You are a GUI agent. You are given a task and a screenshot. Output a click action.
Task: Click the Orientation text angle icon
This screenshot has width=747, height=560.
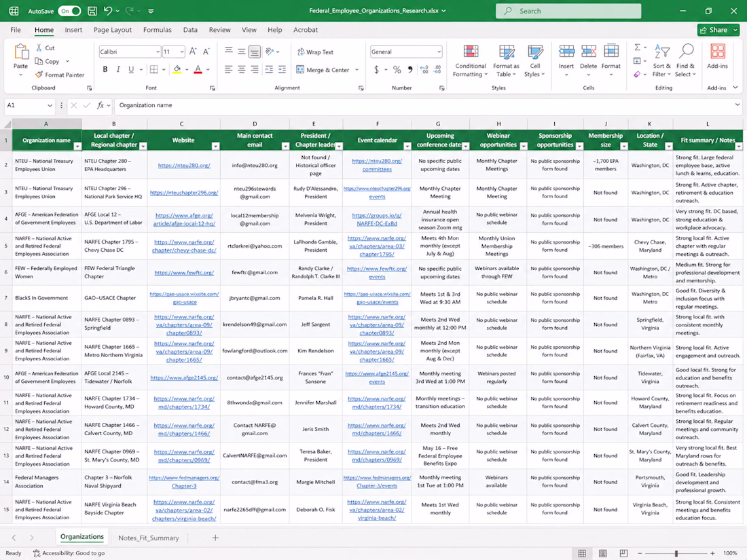(x=270, y=52)
